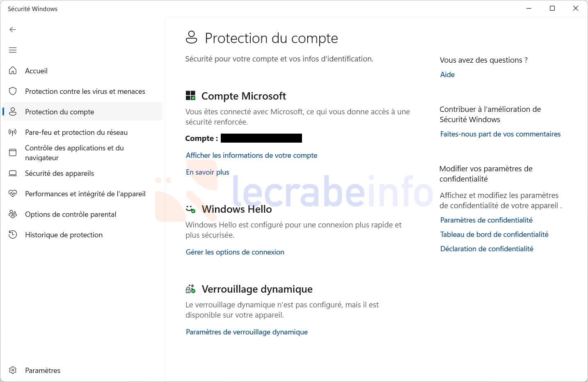Click the Paramètres gear icon
The width and height of the screenshot is (588, 382).
13,370
